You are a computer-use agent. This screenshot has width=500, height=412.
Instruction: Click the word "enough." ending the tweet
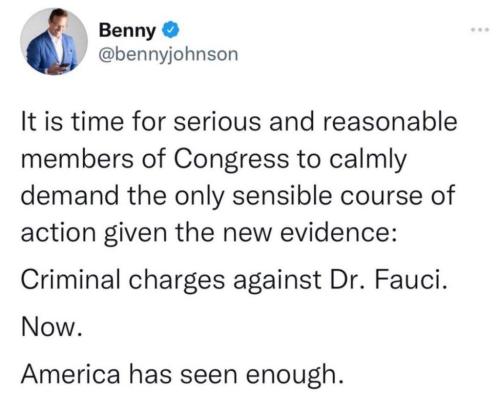(x=295, y=375)
